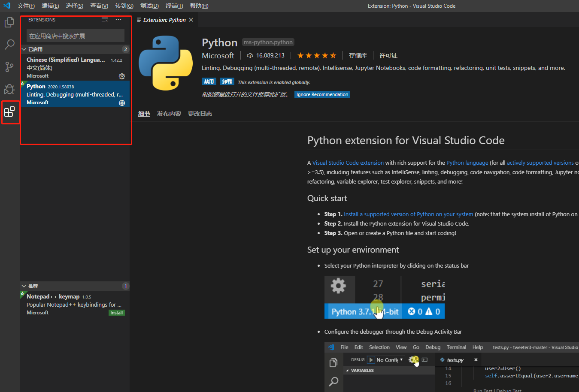The image size is (579, 392).
Task: Open gear menu for Chinese Language pack
Action: (x=122, y=76)
